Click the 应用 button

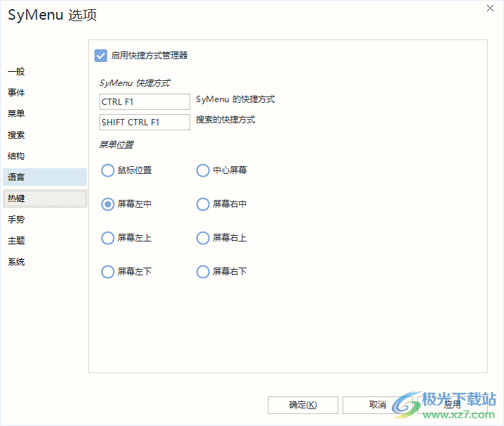453,405
